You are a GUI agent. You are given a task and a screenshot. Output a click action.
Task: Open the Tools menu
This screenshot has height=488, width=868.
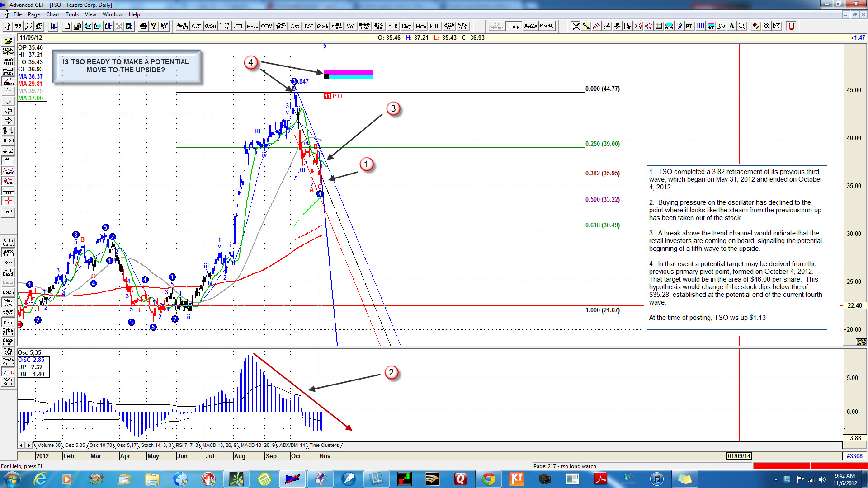pos(72,14)
